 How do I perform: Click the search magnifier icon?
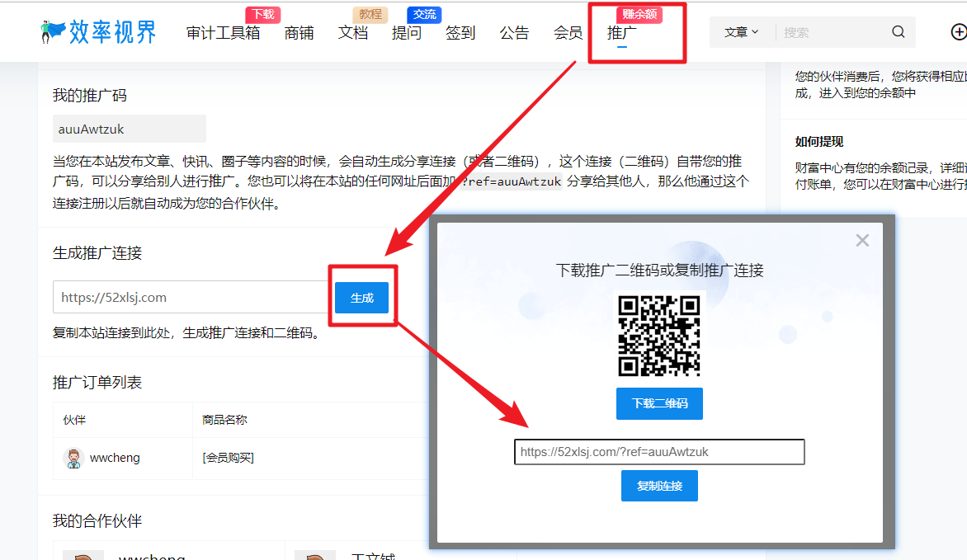coord(898,32)
